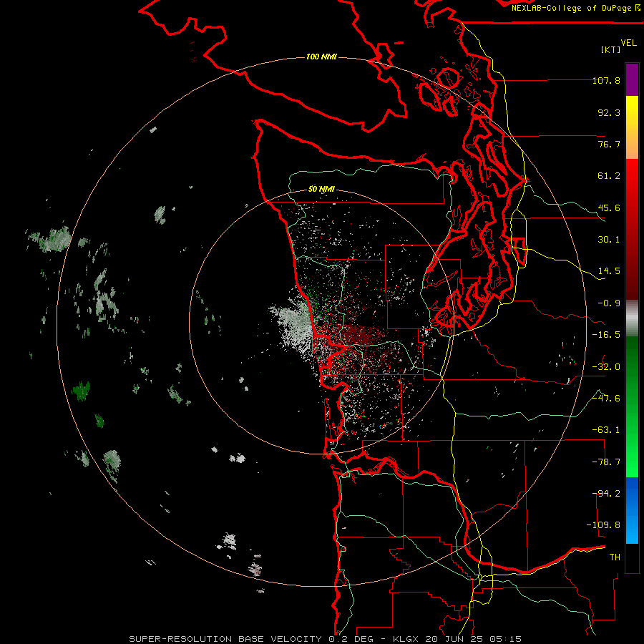The width and height of the screenshot is (644, 644).
Task: Click the VEL legend heading
Action: (628, 42)
